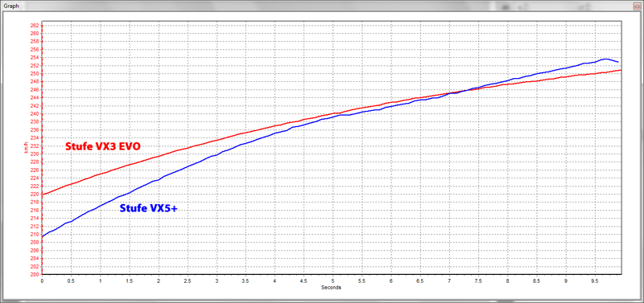Click the red curve's starting point at 220
Viewport: 644px width, 303px height.
pyautogui.click(x=43, y=194)
